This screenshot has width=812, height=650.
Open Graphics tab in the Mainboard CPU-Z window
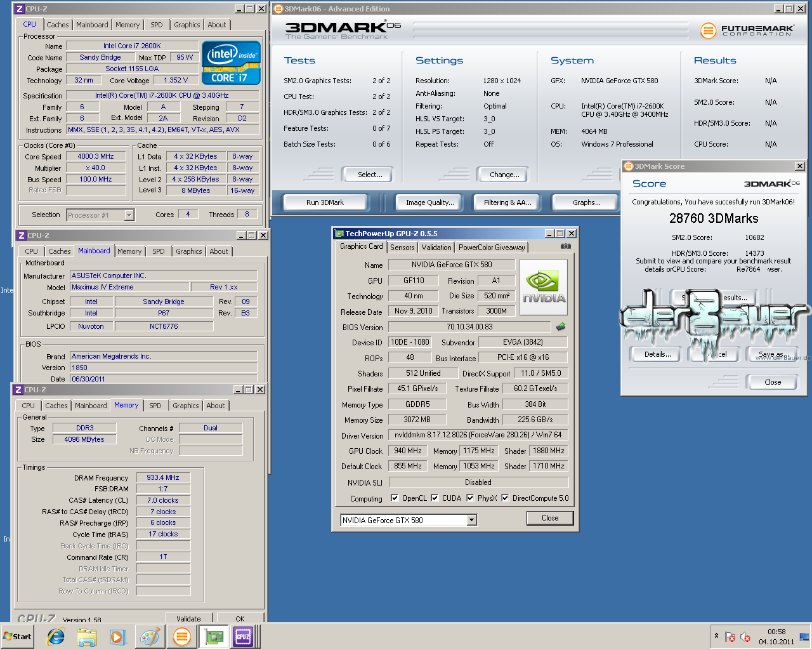189,251
